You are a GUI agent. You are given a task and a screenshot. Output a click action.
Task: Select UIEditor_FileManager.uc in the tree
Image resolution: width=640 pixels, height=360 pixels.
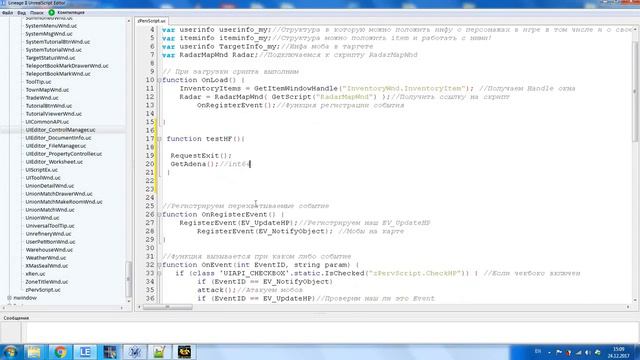pyautogui.click(x=56, y=146)
